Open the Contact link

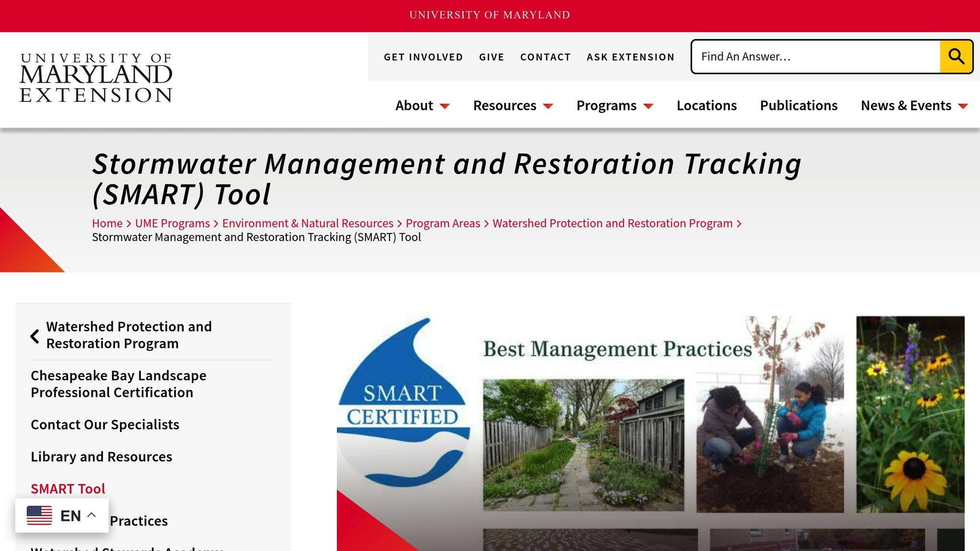tap(546, 57)
